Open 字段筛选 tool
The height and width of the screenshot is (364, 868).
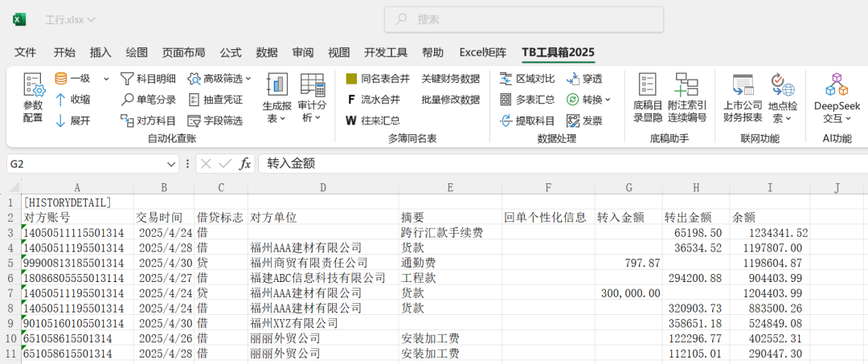point(215,121)
